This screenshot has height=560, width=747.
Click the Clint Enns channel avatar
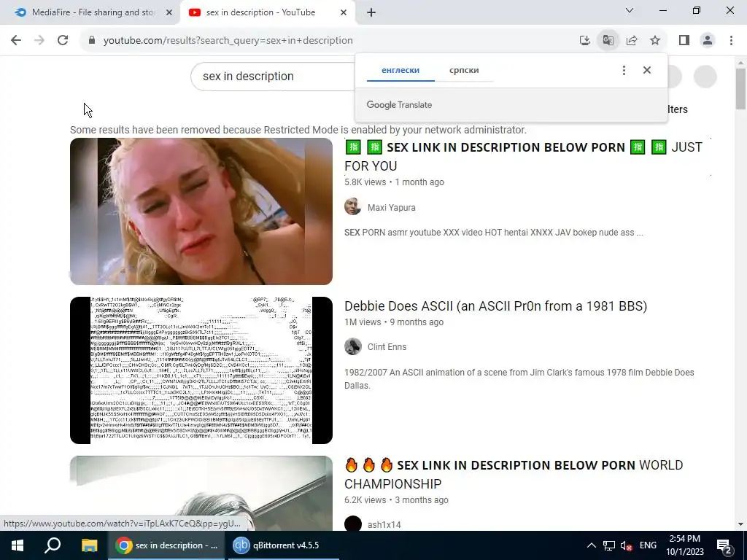coord(353,346)
